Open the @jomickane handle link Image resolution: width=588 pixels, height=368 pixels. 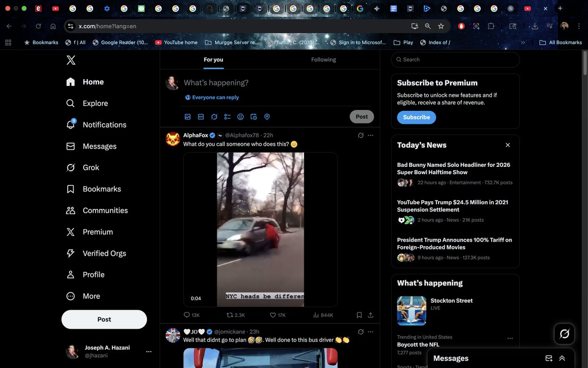coord(230,332)
